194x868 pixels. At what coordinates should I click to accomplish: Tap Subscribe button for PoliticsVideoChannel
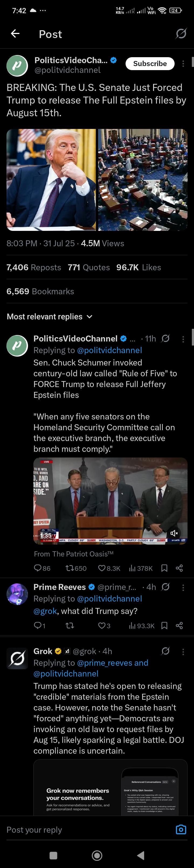coord(150,64)
